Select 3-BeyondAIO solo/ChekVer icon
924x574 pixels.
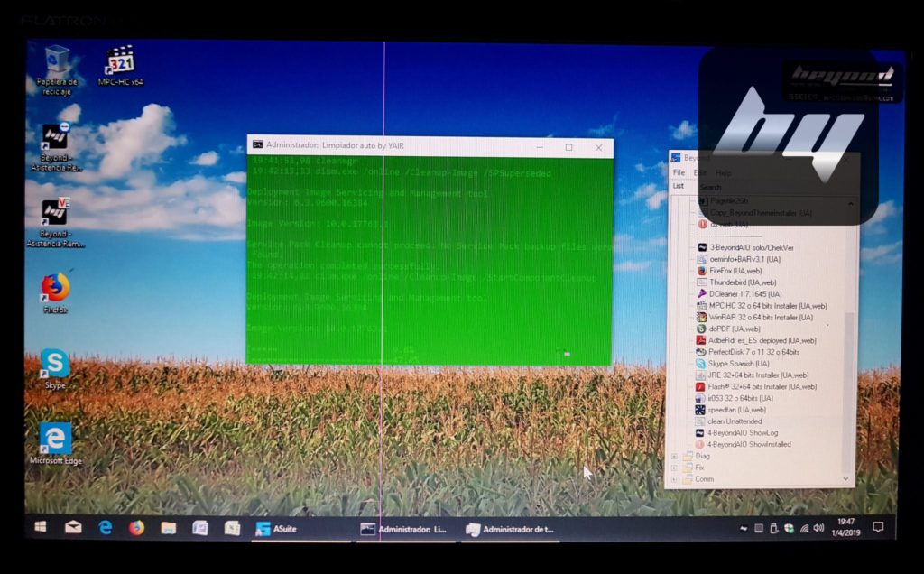pyautogui.click(x=702, y=247)
